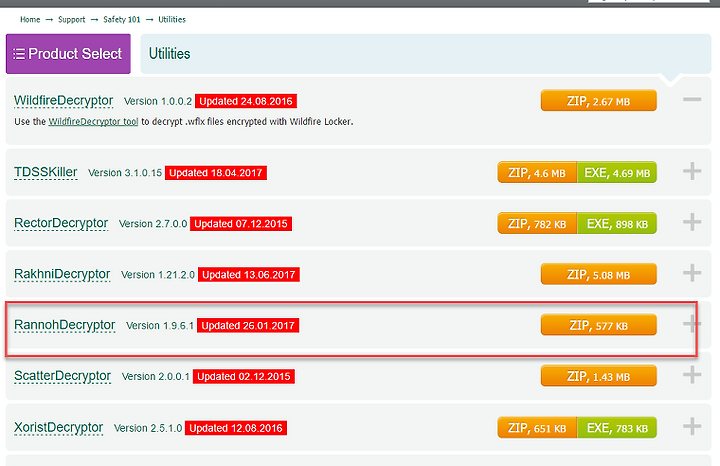The width and height of the screenshot is (720, 466).
Task: Expand the ScatterDecryptor row details
Action: coord(692,375)
